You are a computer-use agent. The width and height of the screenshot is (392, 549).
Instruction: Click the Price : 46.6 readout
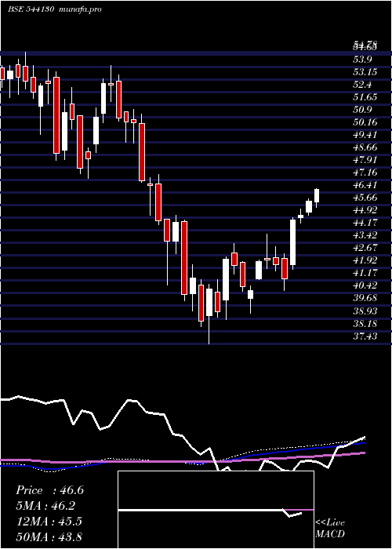coord(49,490)
